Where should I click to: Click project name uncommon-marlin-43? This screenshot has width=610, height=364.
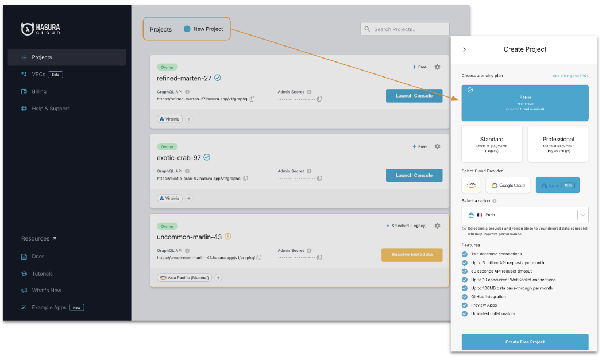tap(189, 237)
